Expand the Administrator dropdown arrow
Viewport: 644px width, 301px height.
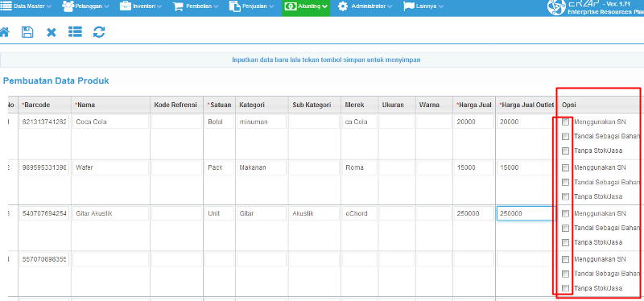tap(390, 6)
